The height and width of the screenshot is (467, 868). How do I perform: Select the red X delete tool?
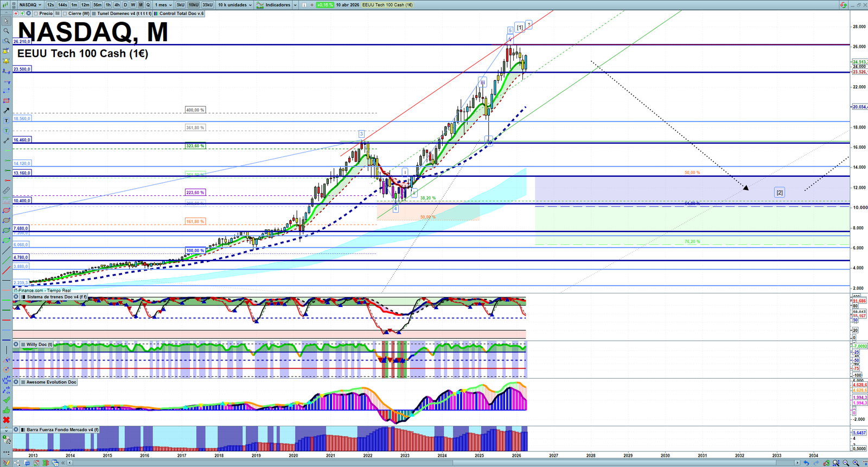(6, 420)
